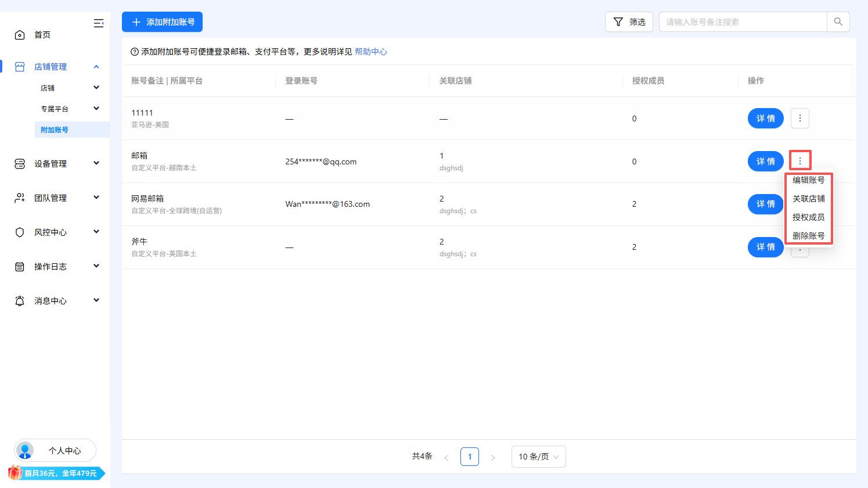Click the 请输入账号备注搜索 input field
868x488 pixels.
click(743, 21)
